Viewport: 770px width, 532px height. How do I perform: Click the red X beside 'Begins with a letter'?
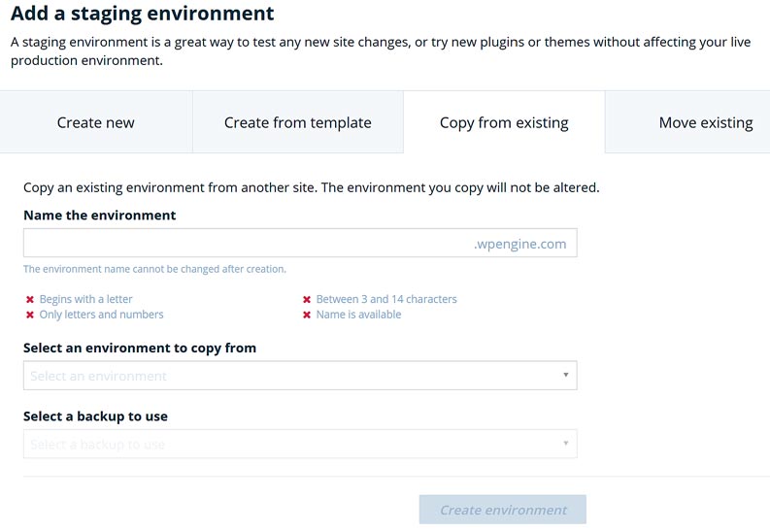pos(30,300)
